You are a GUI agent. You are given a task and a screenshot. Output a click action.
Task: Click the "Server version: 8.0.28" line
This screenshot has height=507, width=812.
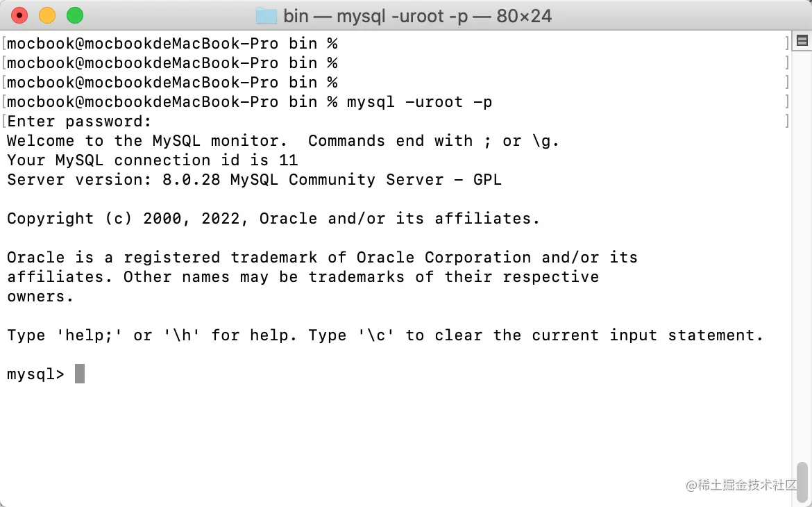[254, 180]
